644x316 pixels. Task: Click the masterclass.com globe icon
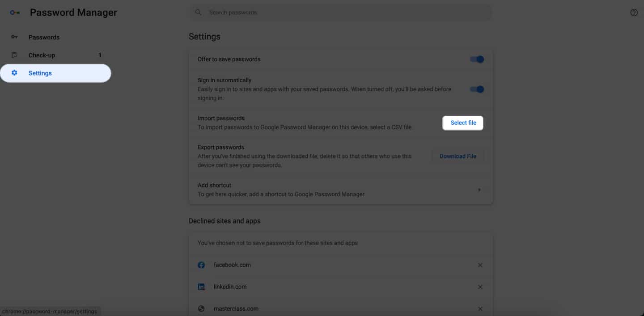click(201, 309)
